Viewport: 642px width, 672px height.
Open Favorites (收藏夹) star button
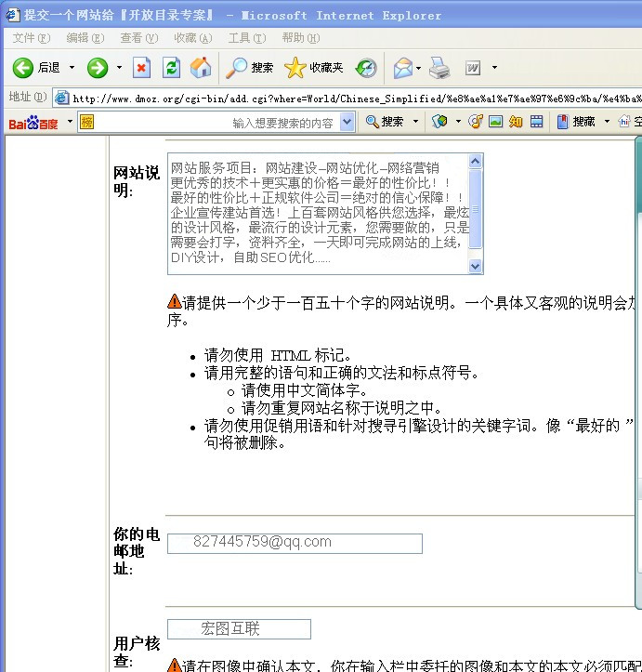(314, 68)
